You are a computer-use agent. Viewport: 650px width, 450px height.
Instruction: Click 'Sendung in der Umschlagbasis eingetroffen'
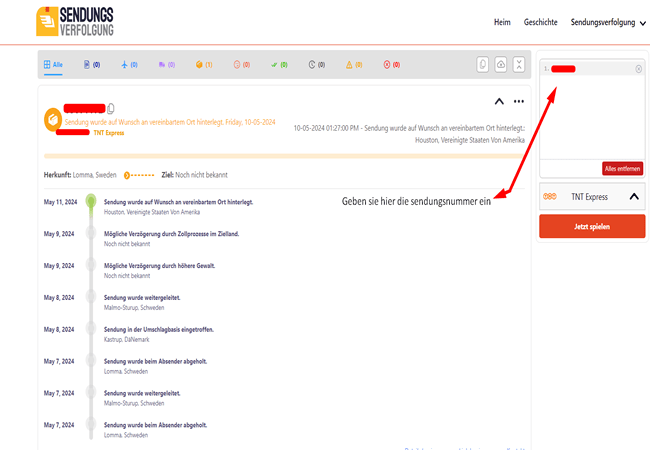pos(159,329)
